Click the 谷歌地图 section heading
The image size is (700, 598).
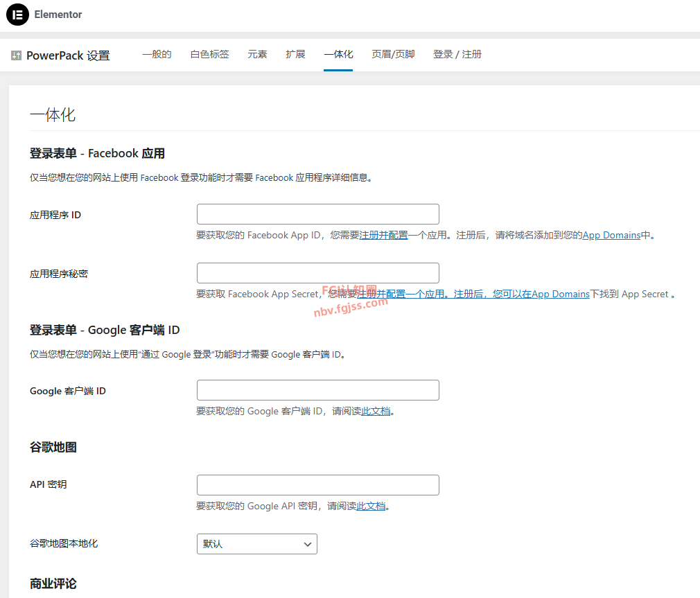pos(53,447)
